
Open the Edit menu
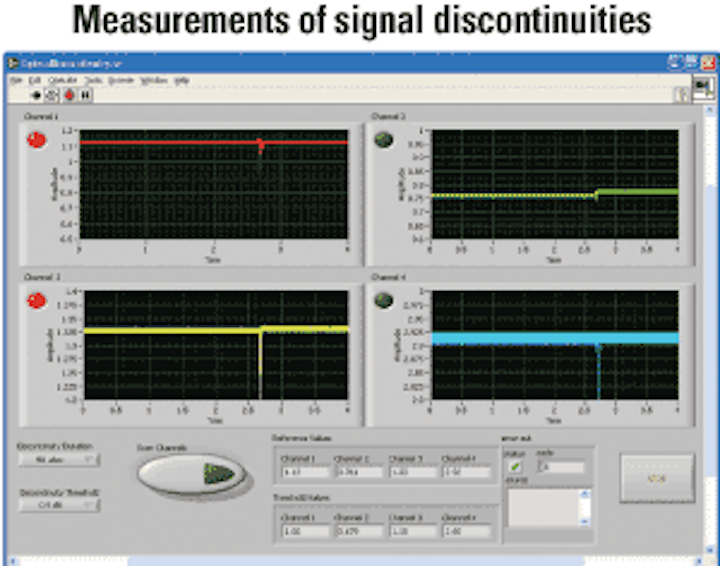pyautogui.click(x=35, y=80)
